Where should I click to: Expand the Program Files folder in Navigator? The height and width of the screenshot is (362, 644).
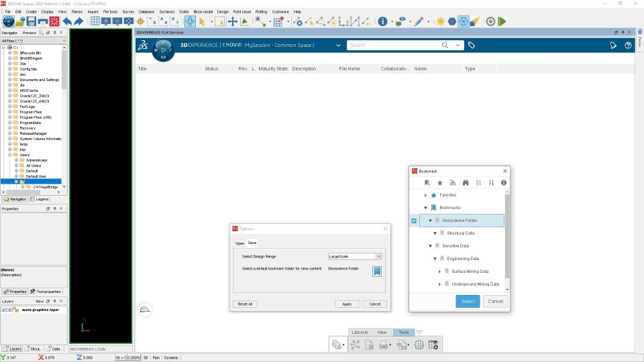point(10,112)
